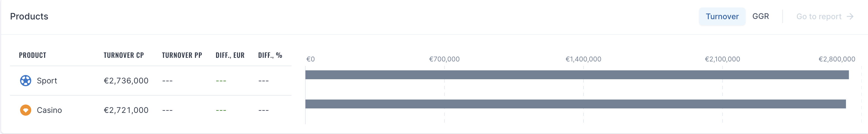
Task: Click the Sport soccer ball icon
Action: click(x=26, y=81)
